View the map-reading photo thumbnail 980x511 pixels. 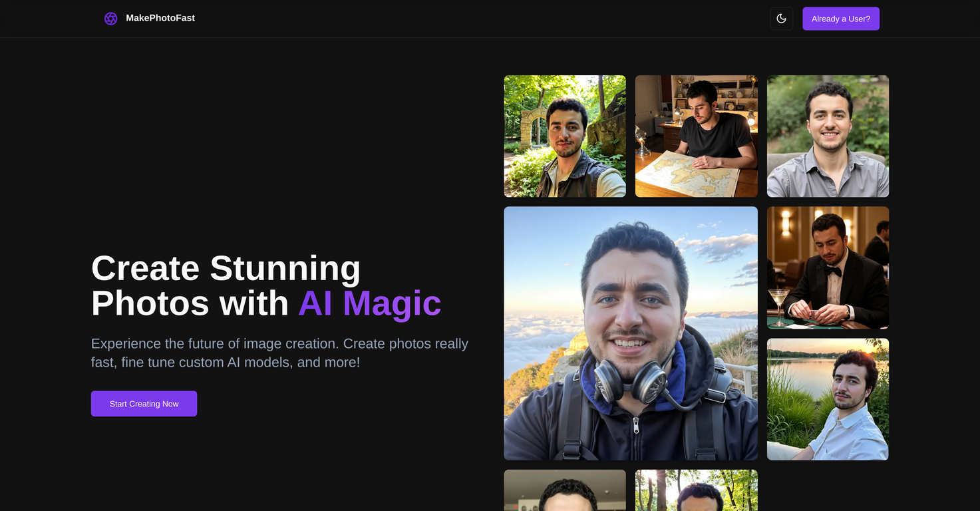pos(696,136)
